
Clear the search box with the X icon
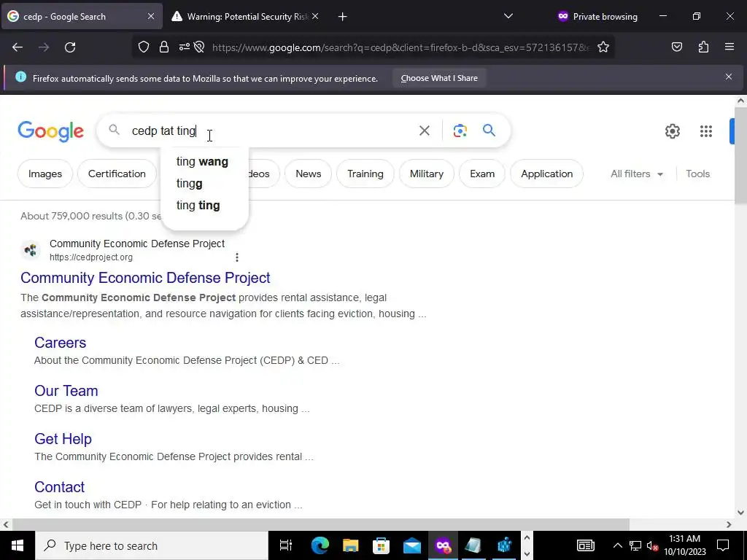pos(424,131)
